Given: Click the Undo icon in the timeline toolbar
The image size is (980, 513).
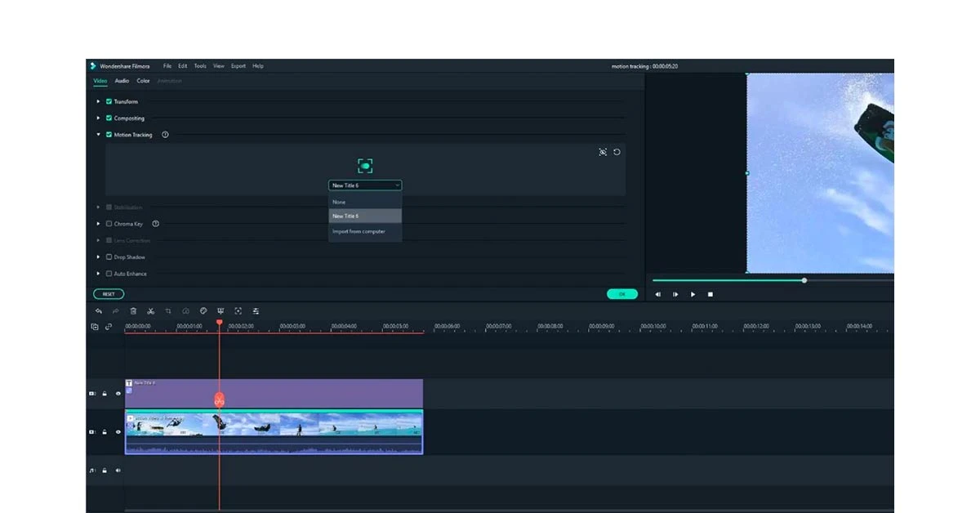Looking at the screenshot, I should tap(100, 311).
